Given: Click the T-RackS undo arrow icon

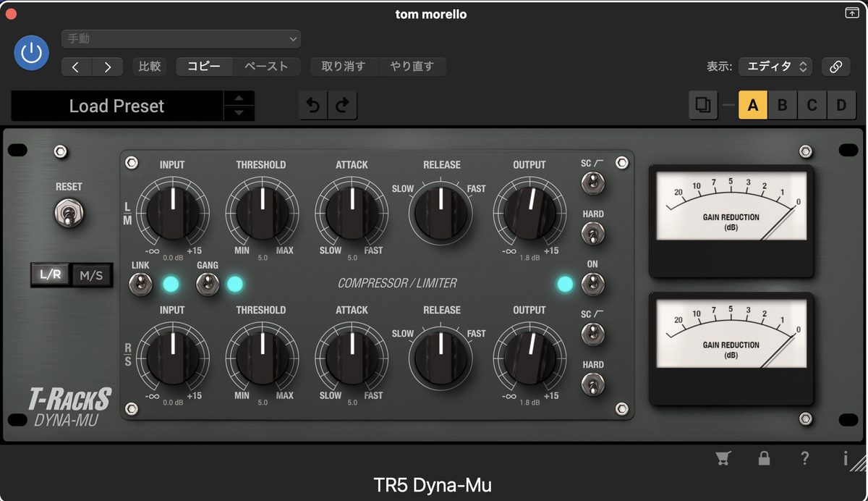Looking at the screenshot, I should click(x=313, y=106).
